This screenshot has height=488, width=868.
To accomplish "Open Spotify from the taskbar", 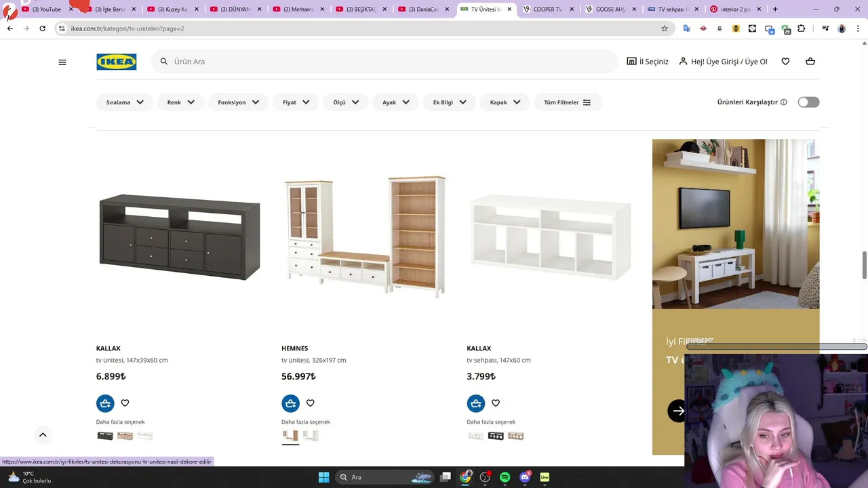I will coord(505,477).
